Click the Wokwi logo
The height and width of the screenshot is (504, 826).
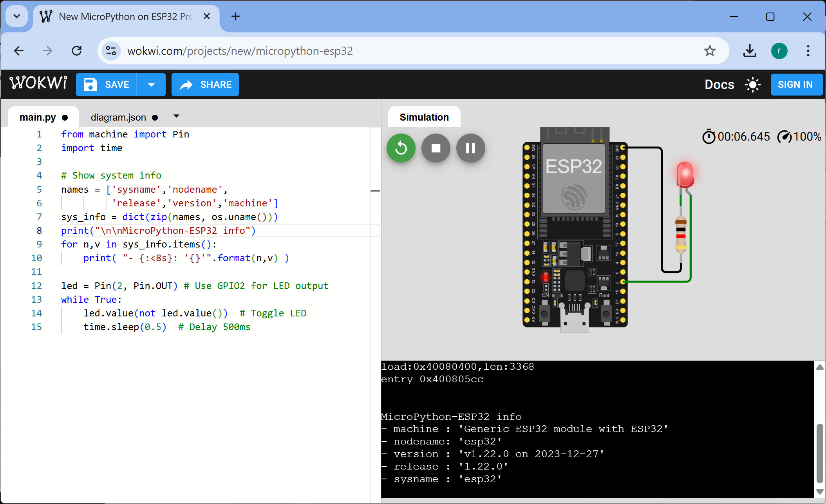[38, 83]
